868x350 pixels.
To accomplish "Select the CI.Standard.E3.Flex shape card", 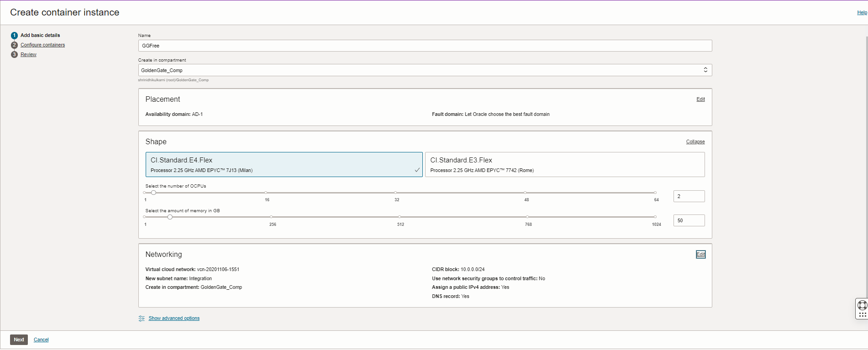I will pos(564,165).
